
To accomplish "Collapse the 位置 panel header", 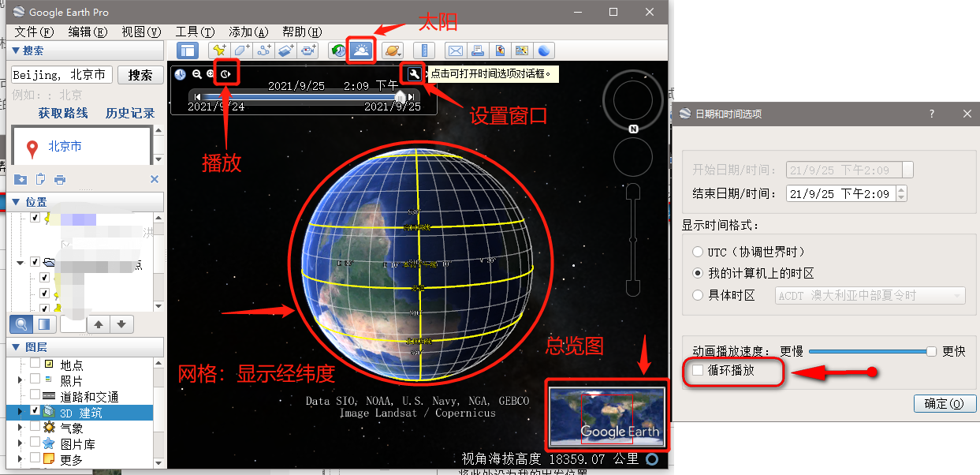I will [86, 202].
